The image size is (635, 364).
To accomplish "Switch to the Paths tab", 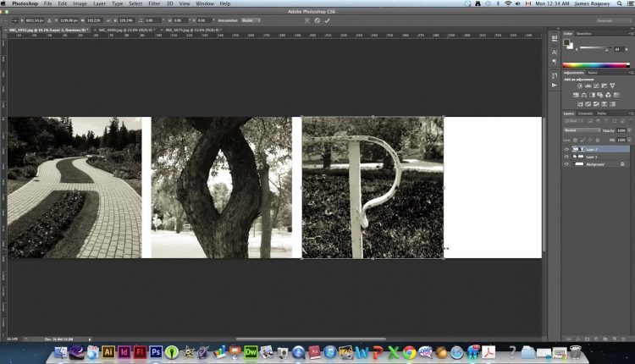I will pos(602,113).
